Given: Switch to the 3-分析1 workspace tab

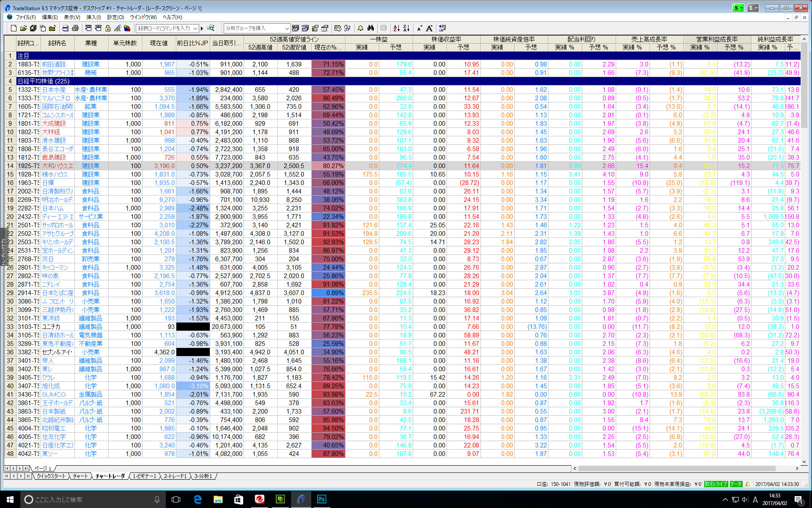Looking at the screenshot, I should tap(203, 476).
